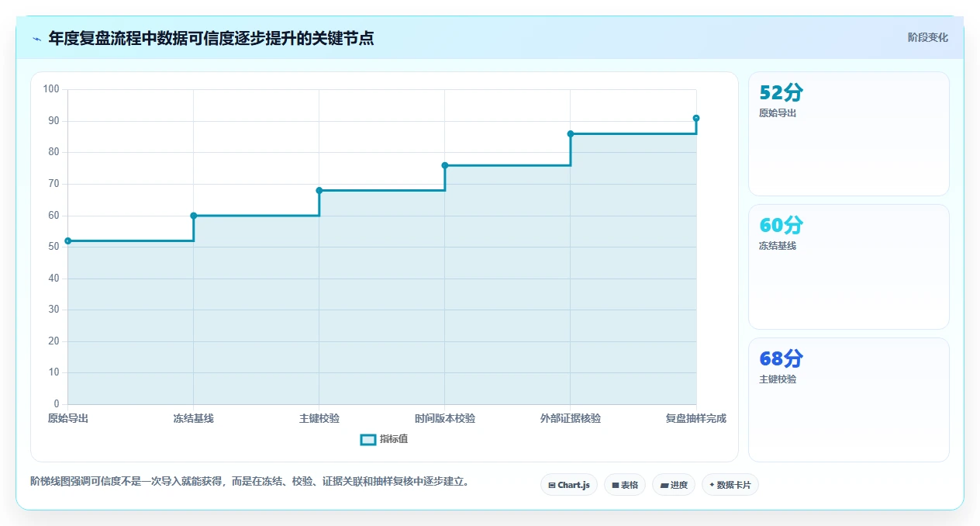The image size is (980, 526).
Task: Click the footer description about 阶梯线图
Action: coord(250,481)
